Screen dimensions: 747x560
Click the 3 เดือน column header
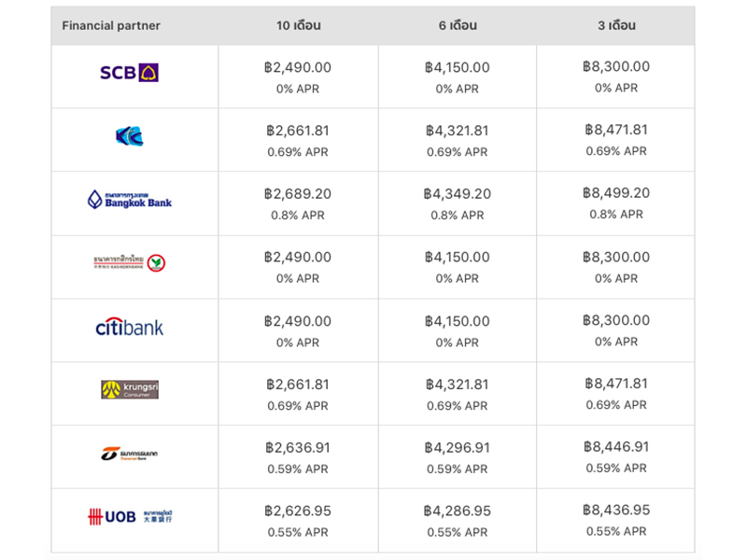coord(616,26)
